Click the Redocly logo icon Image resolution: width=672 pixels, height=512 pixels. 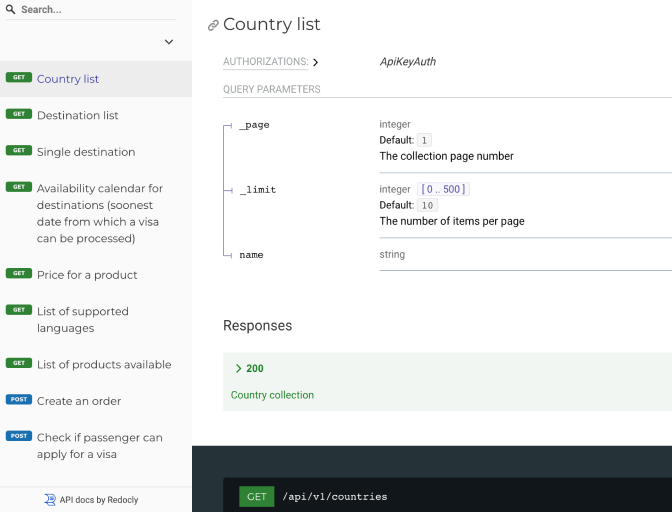click(x=50, y=500)
